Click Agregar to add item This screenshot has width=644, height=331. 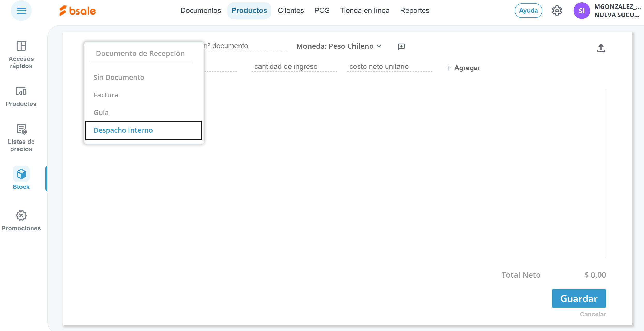[463, 68]
